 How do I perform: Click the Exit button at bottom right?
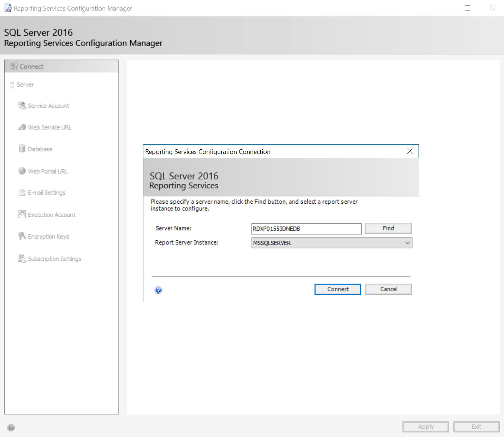point(476,426)
